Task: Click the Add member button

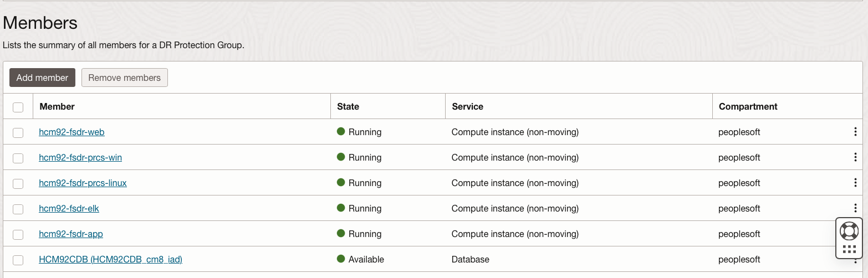Action: point(42,78)
